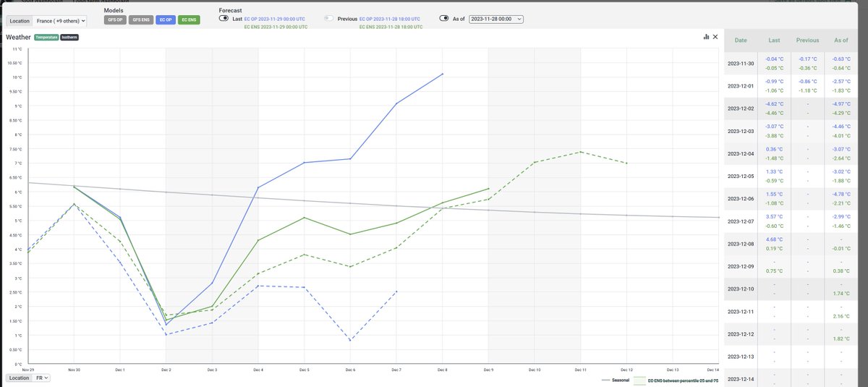
Task: Select the 2023-12-02 table row
Action: pos(791,109)
